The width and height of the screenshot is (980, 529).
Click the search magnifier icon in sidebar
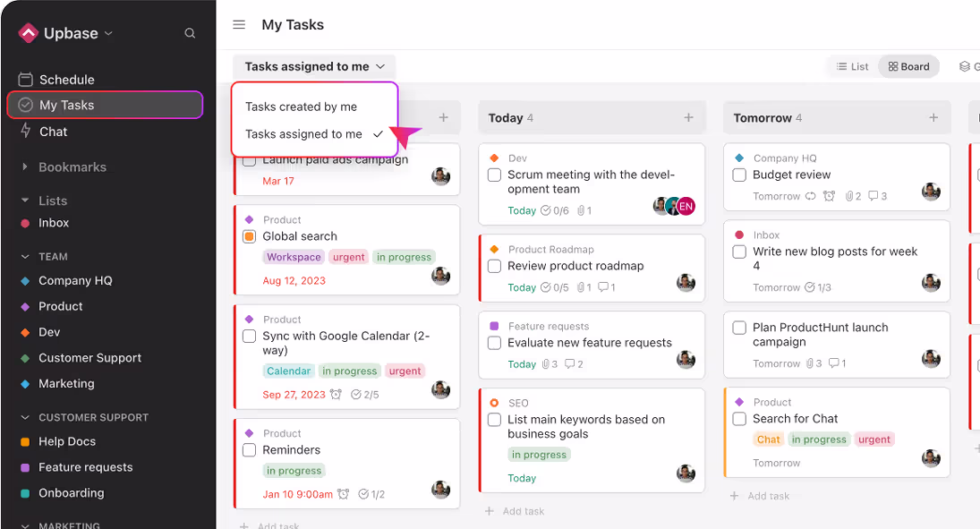(190, 33)
